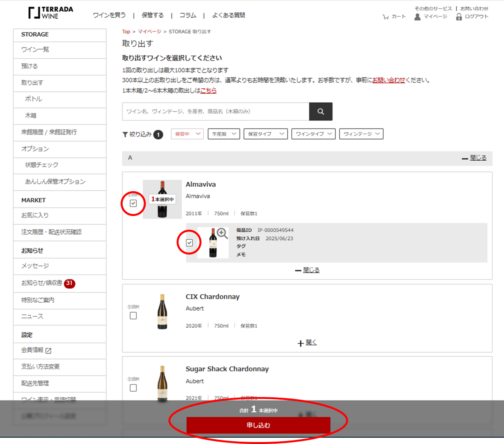Click the マイページ breadcrumb link

(149, 32)
